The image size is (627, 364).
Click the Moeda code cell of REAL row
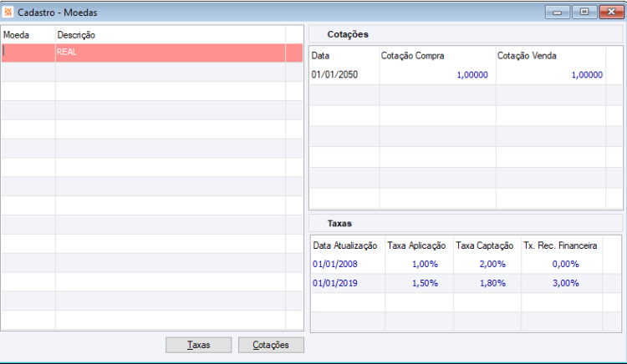click(28, 53)
